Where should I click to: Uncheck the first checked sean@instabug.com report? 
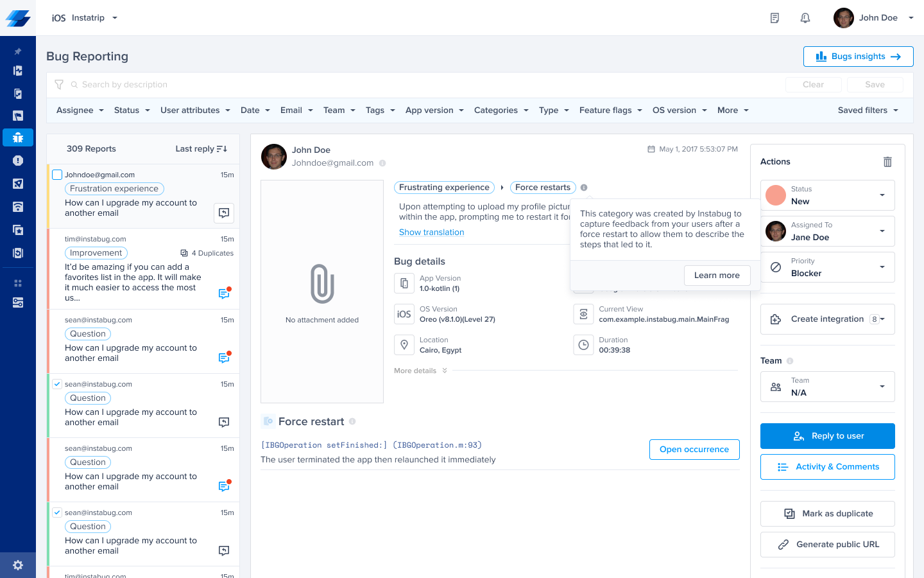[57, 384]
